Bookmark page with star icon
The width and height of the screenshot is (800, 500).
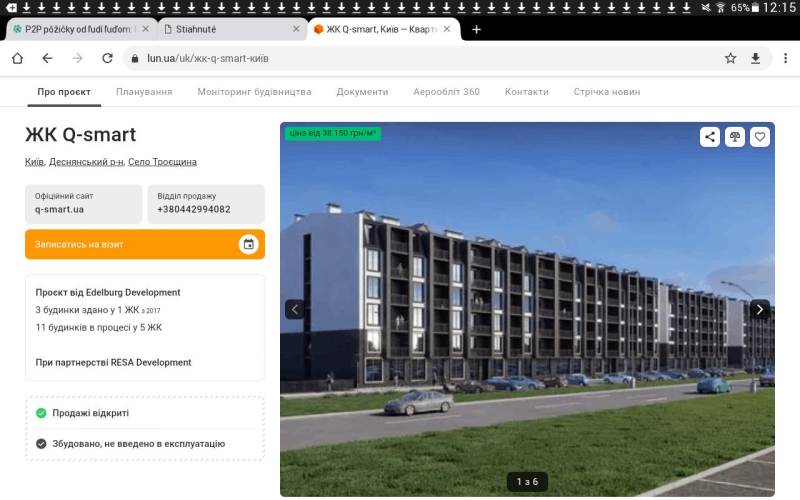[731, 58]
